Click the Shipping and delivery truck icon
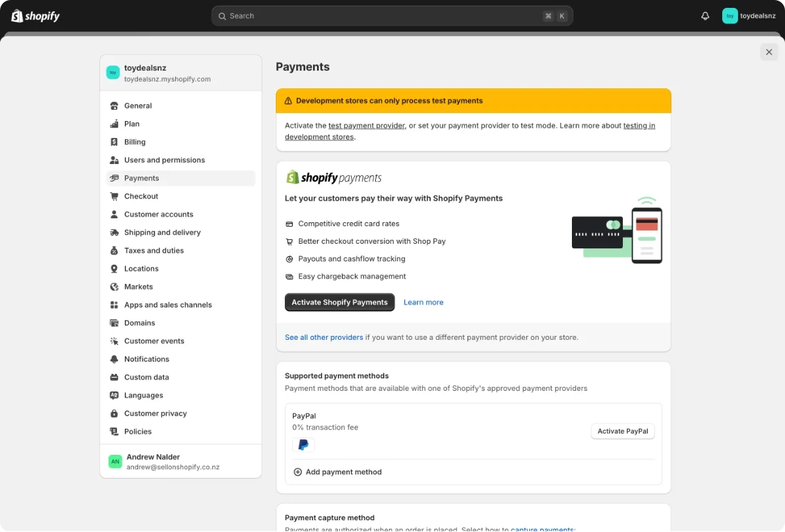Screen dimensions: 785x532 point(114,233)
